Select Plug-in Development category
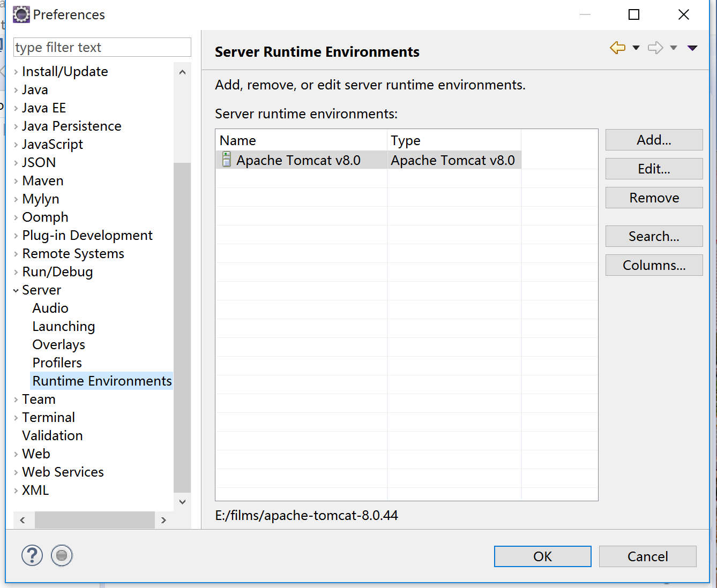 click(x=87, y=235)
